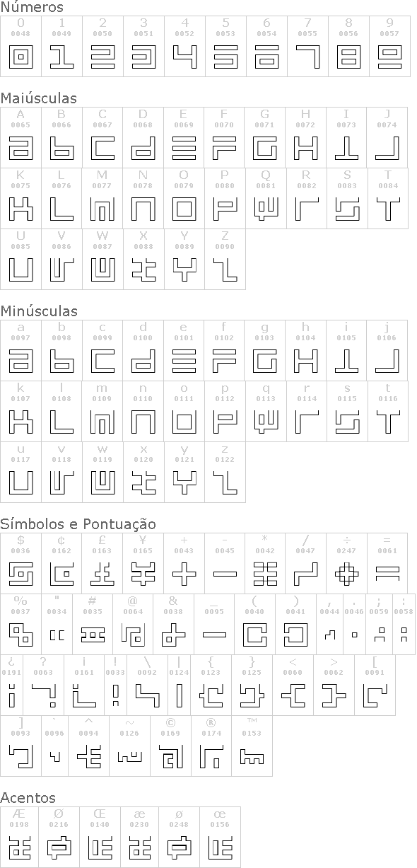Click the glyph cell for digit 0 (0048)
This screenshot has width=417, height=868.
[x=20, y=47]
